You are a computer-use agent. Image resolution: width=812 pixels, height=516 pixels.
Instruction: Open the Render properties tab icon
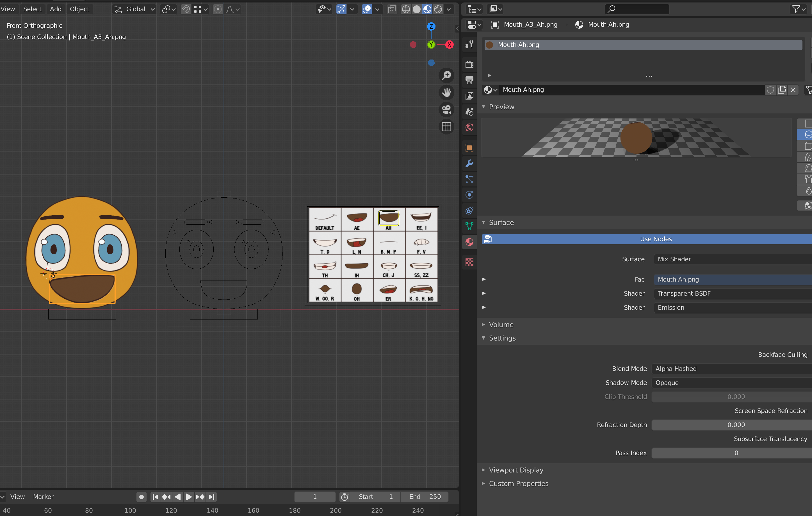(x=469, y=64)
